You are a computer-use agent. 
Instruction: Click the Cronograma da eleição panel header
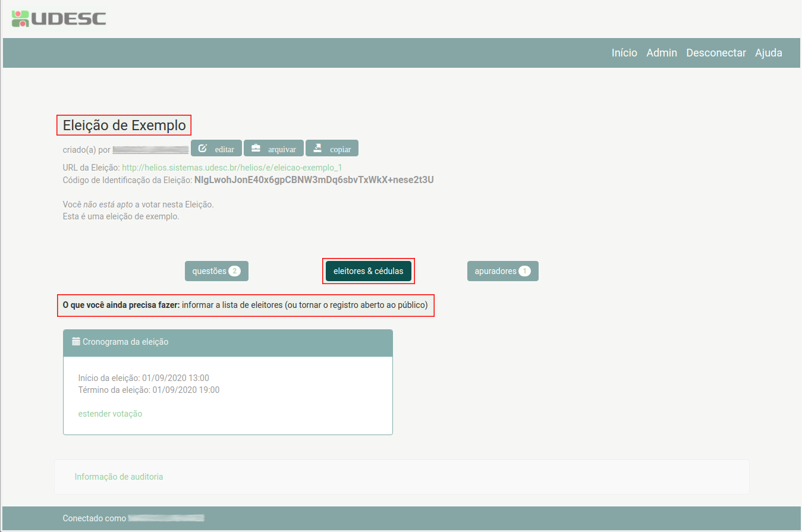[228, 342]
